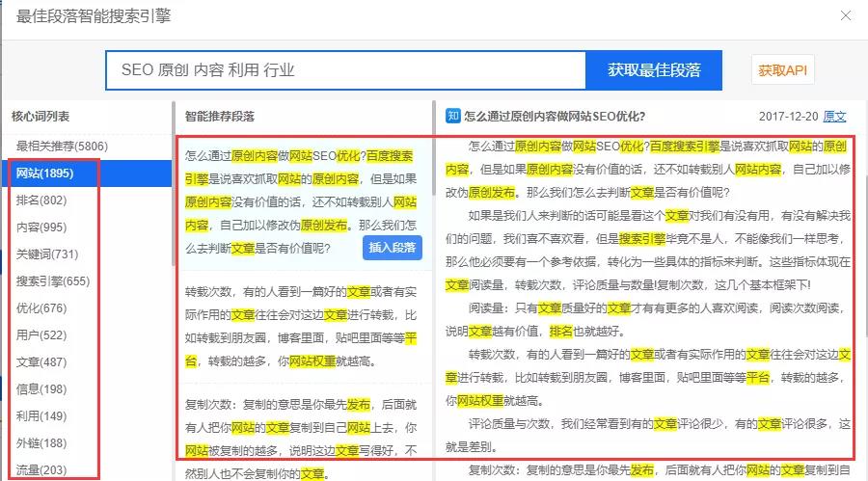This screenshot has width=868, height=481.
Task: Select the 搜索引擎(655) keyword item
Action: [x=52, y=281]
